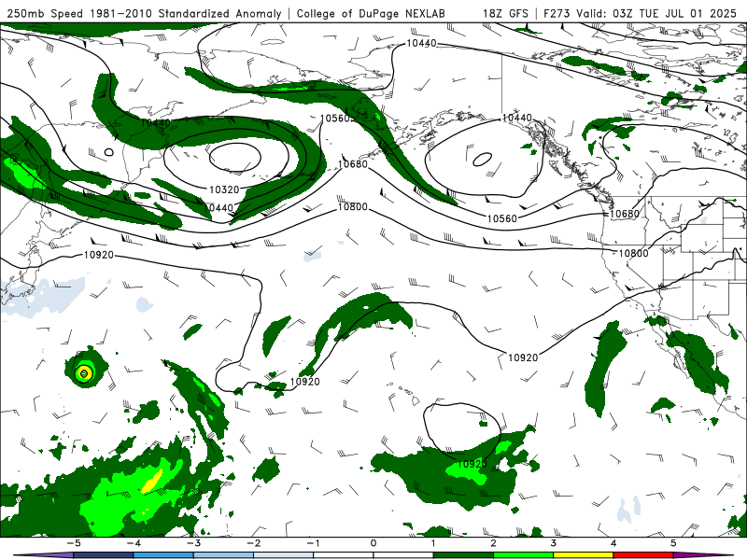Click the light blue -3-to--2 colorbar segment
This screenshot has height=560, width=747.
[223, 555]
